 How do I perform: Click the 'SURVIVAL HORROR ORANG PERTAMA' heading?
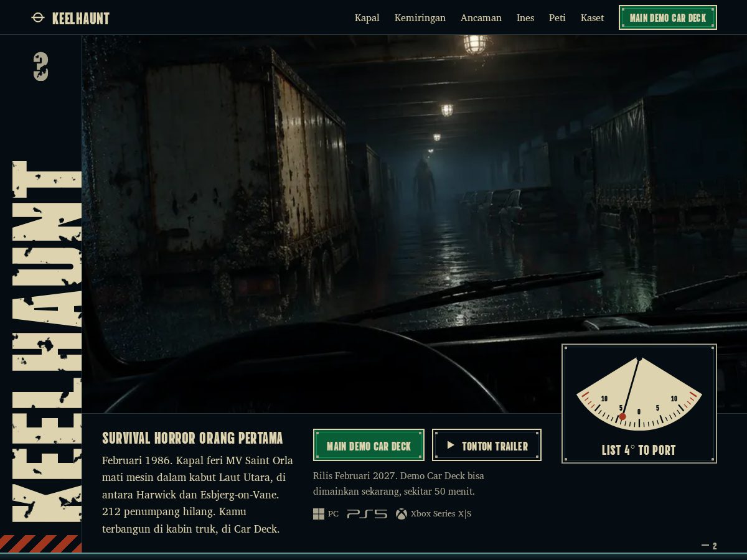point(192,438)
